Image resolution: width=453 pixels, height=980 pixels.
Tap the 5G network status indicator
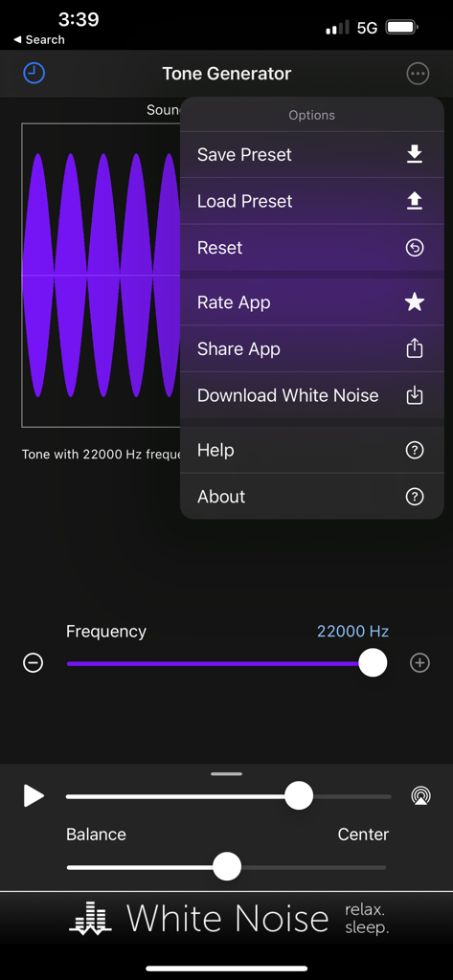[367, 28]
